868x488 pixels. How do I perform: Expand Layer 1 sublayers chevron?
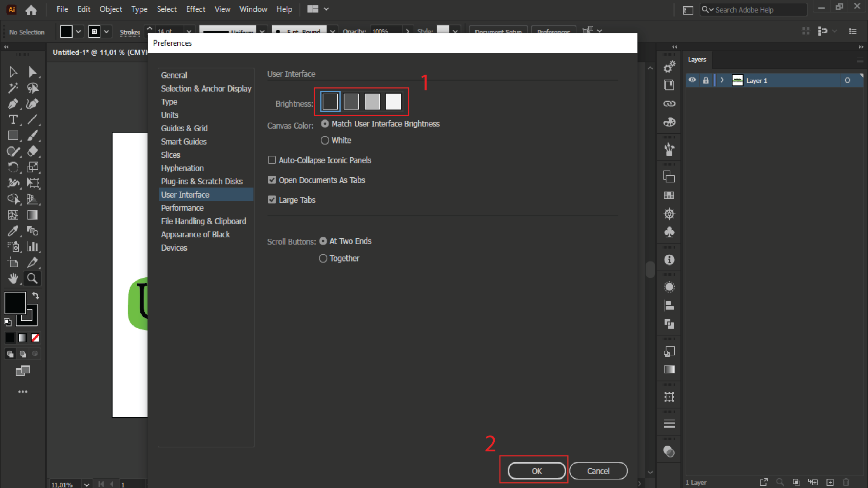722,80
